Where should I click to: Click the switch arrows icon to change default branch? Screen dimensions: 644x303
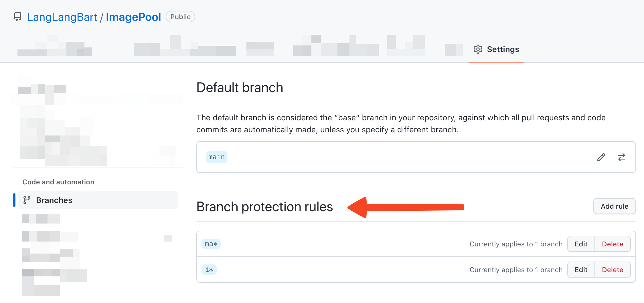[x=622, y=157]
